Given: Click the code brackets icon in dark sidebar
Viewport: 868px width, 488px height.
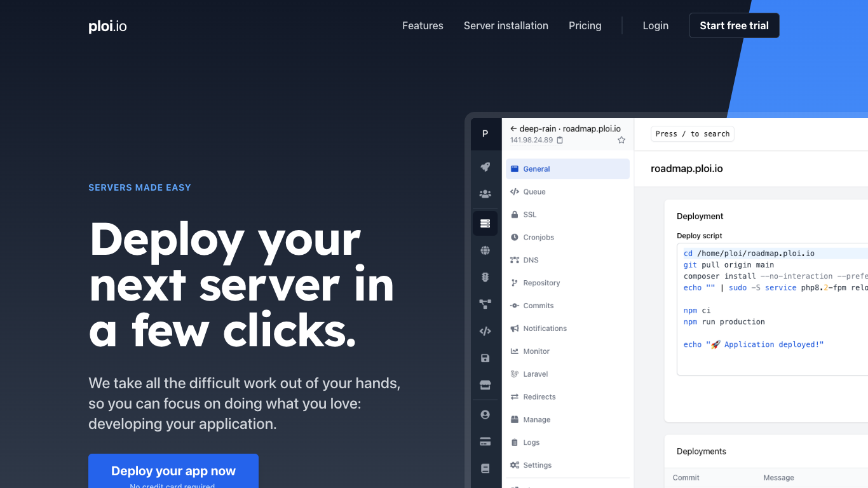Looking at the screenshot, I should pyautogui.click(x=485, y=331).
